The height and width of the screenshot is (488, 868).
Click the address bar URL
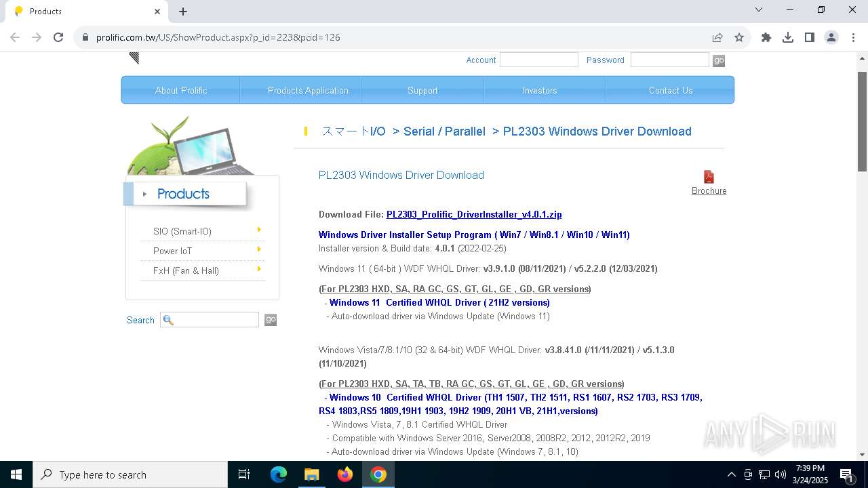pos(218,37)
